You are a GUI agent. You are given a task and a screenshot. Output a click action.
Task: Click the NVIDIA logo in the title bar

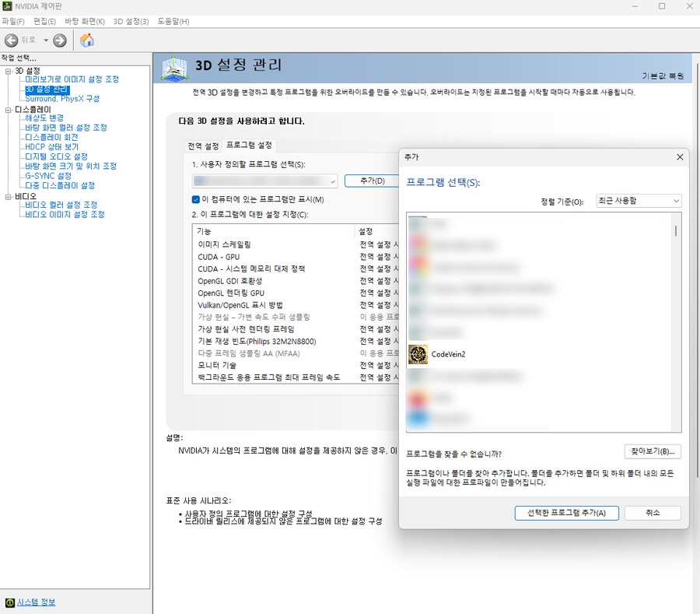point(8,6)
